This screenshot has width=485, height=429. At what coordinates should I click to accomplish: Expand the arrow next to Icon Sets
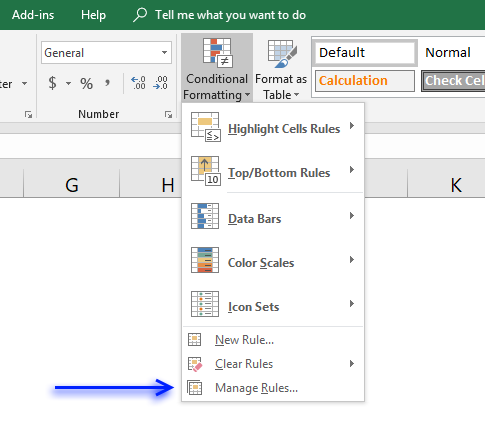[x=352, y=304]
